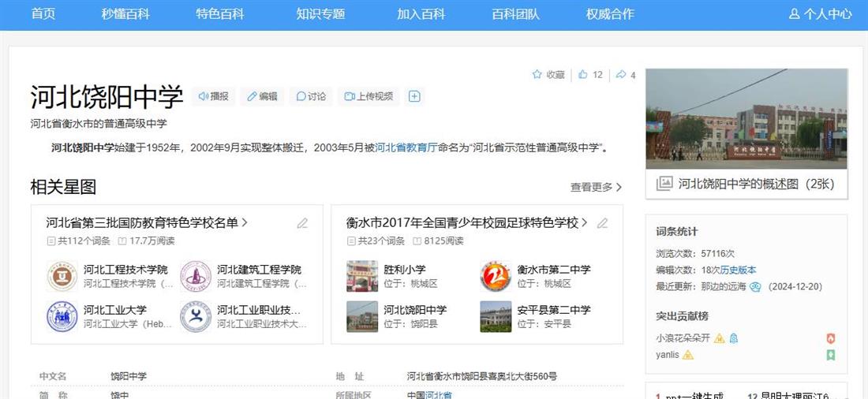Click the 8125阅读 count
868x399 pixels.
point(443,241)
